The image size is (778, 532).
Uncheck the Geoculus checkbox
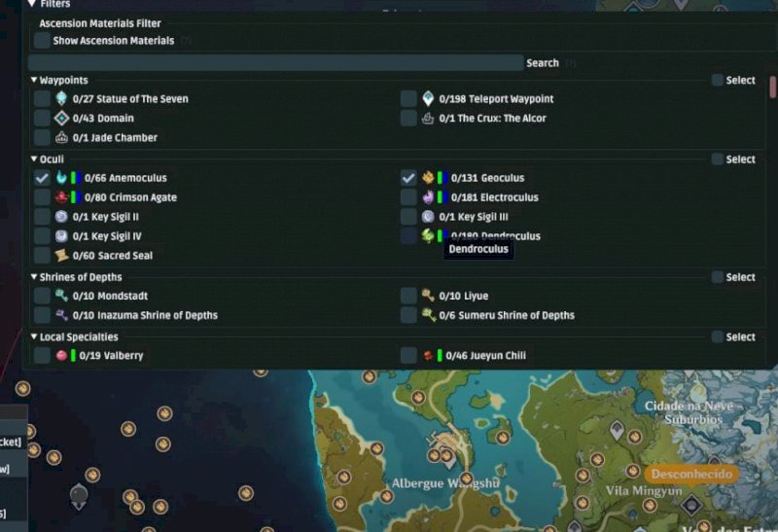(x=408, y=178)
